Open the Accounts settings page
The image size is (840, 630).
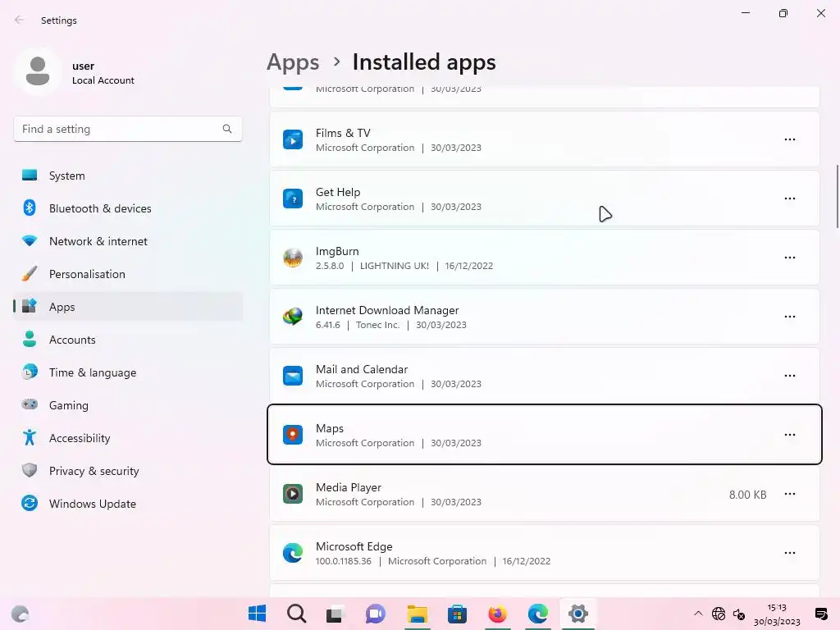(127, 340)
